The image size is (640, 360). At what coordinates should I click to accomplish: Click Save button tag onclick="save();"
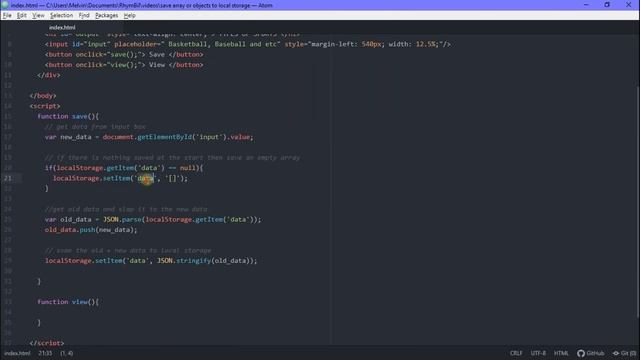(124, 54)
